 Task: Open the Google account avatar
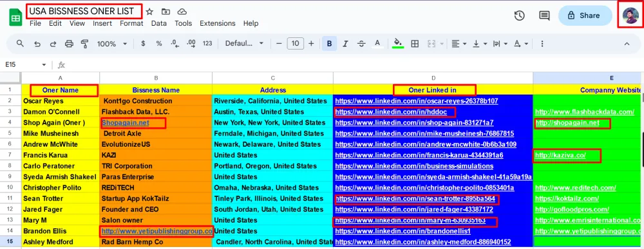pyautogui.click(x=630, y=15)
